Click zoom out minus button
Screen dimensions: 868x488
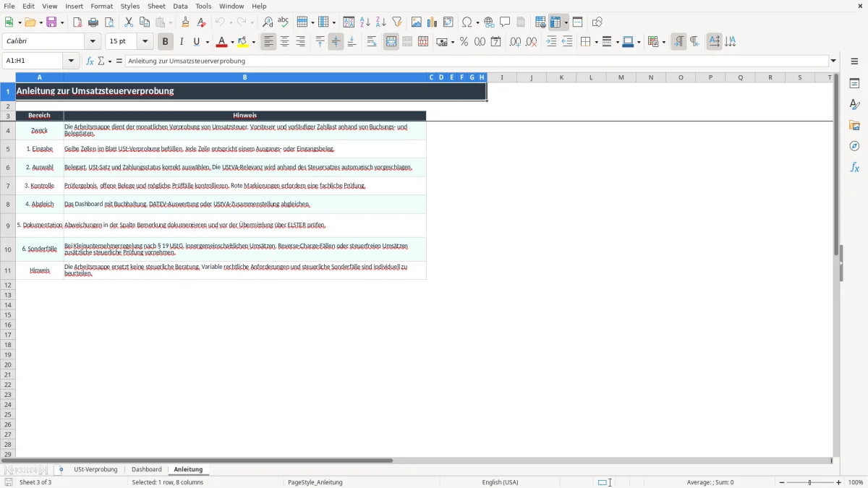pos(782,482)
